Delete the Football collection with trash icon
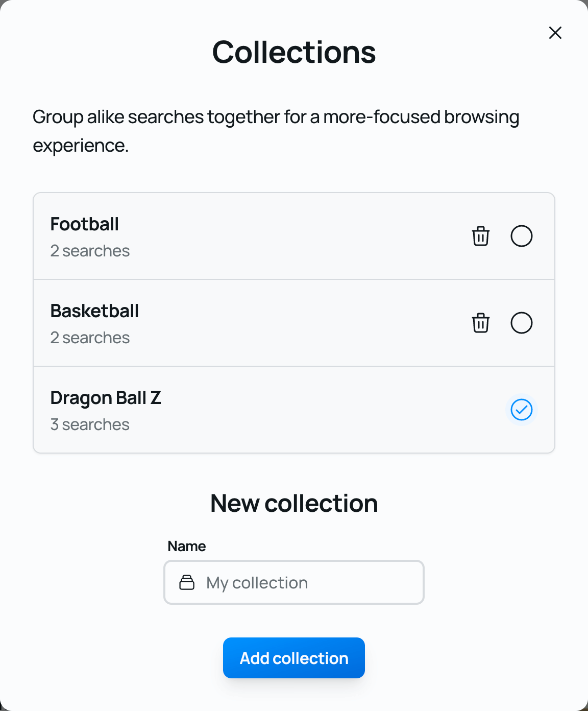This screenshot has width=588, height=711. click(480, 236)
